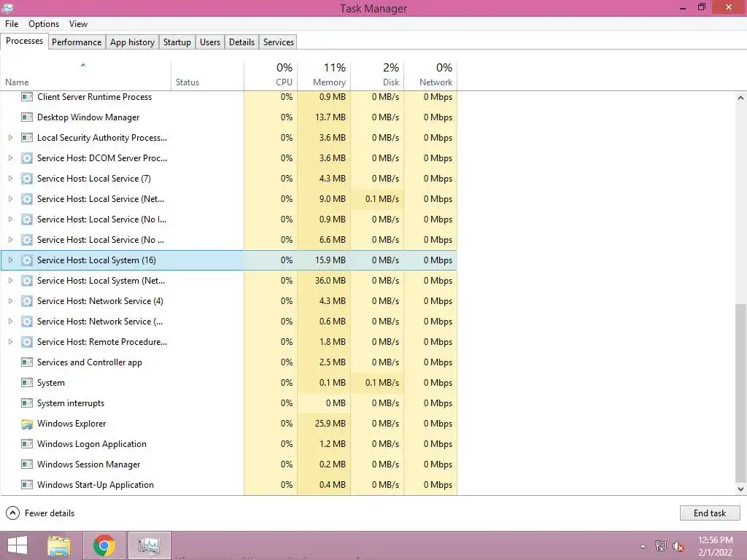This screenshot has width=747, height=560.
Task: Click gear icon of Service Host: Network Service (4)
Action: [x=27, y=301]
